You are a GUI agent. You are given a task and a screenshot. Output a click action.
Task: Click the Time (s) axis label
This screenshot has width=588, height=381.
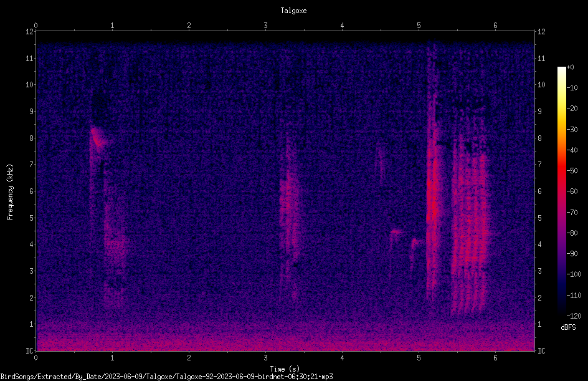point(285,369)
